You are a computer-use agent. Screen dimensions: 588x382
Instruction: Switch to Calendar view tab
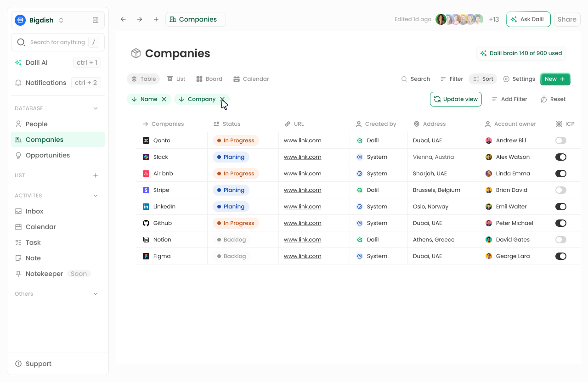251,79
